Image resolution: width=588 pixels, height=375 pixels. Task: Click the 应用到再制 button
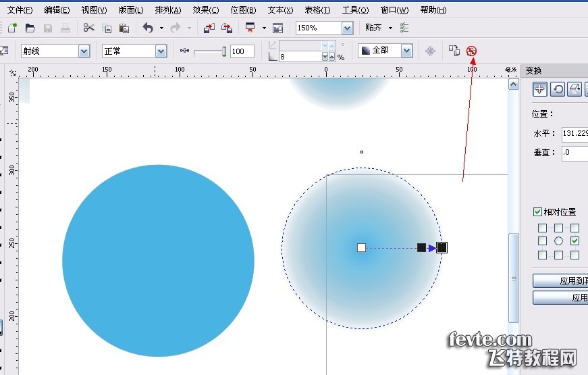[560, 280]
